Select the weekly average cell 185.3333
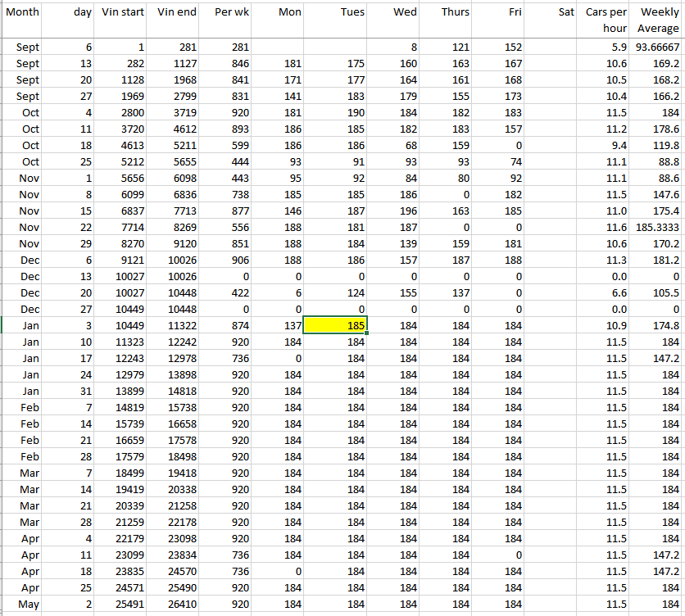The height and width of the screenshot is (616, 685). (658, 227)
